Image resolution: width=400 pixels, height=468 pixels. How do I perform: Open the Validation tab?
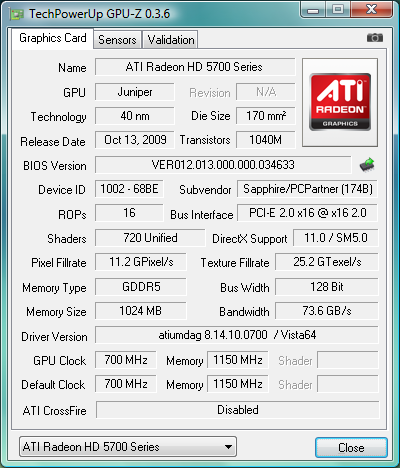click(x=171, y=40)
